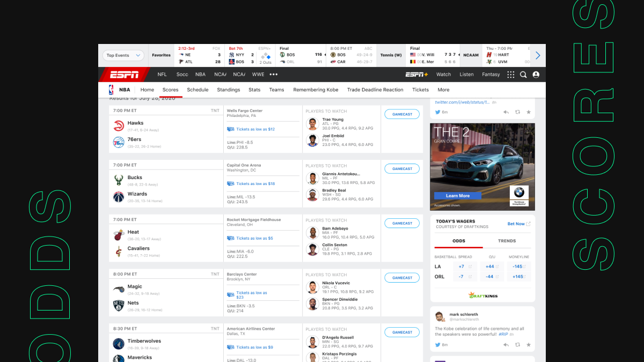Click the ESPN logo
644x362 pixels.
[124, 75]
